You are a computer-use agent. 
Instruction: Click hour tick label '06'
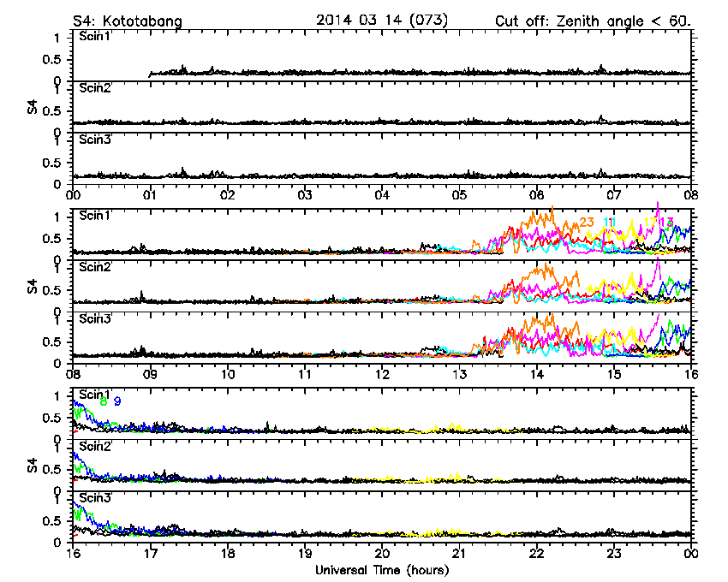point(537,195)
